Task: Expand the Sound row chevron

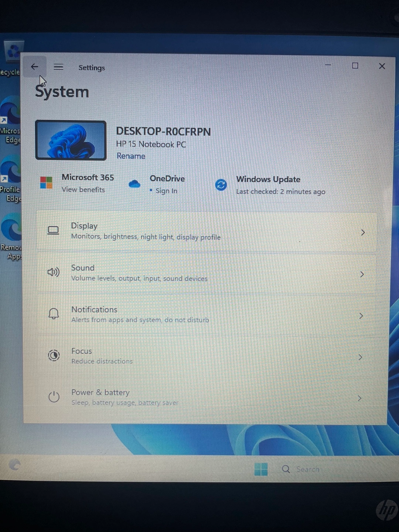Action: tap(362, 274)
